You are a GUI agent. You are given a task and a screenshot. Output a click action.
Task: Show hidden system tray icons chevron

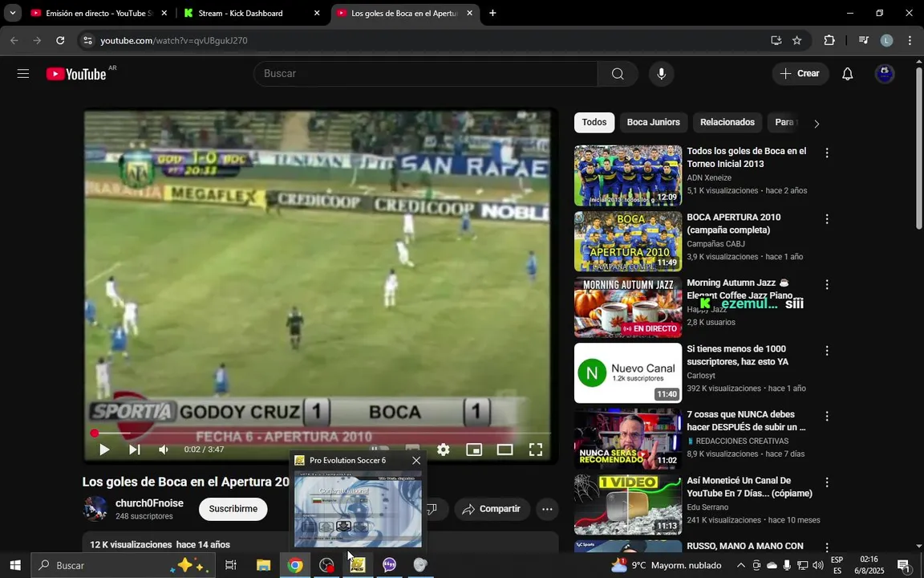tap(741, 565)
